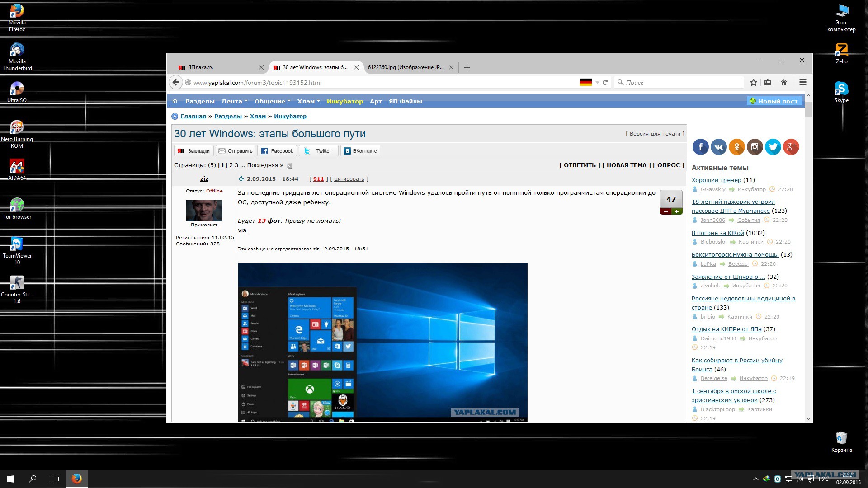Reload the page with the refresh icon
This screenshot has height=488, width=868.
coord(605,82)
